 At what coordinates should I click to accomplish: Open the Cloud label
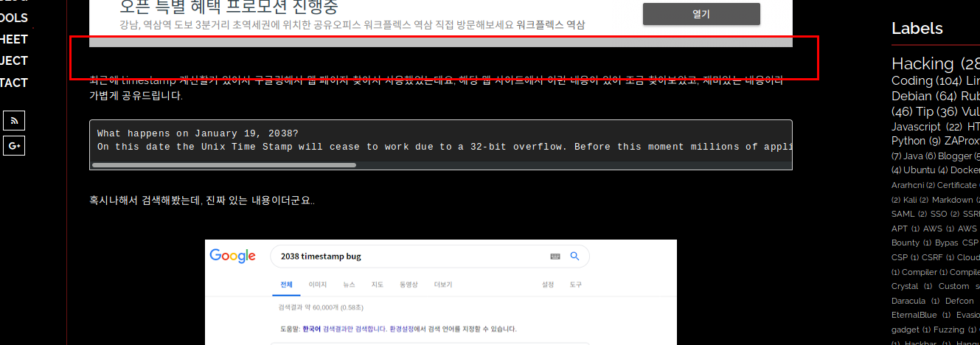point(968,257)
